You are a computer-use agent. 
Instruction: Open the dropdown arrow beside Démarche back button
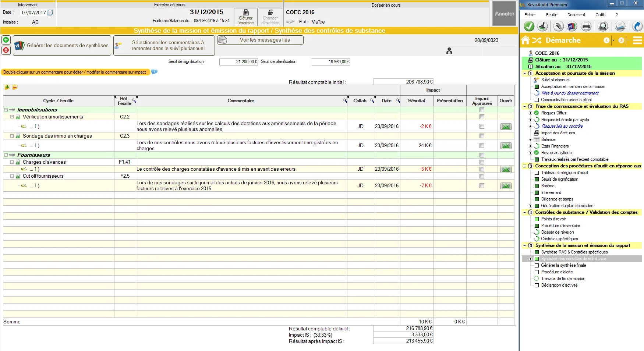613,40
